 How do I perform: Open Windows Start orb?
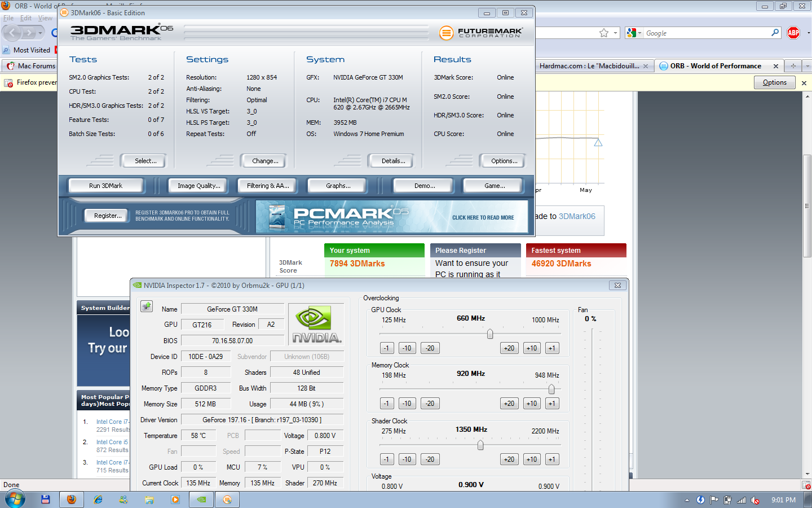[15, 500]
